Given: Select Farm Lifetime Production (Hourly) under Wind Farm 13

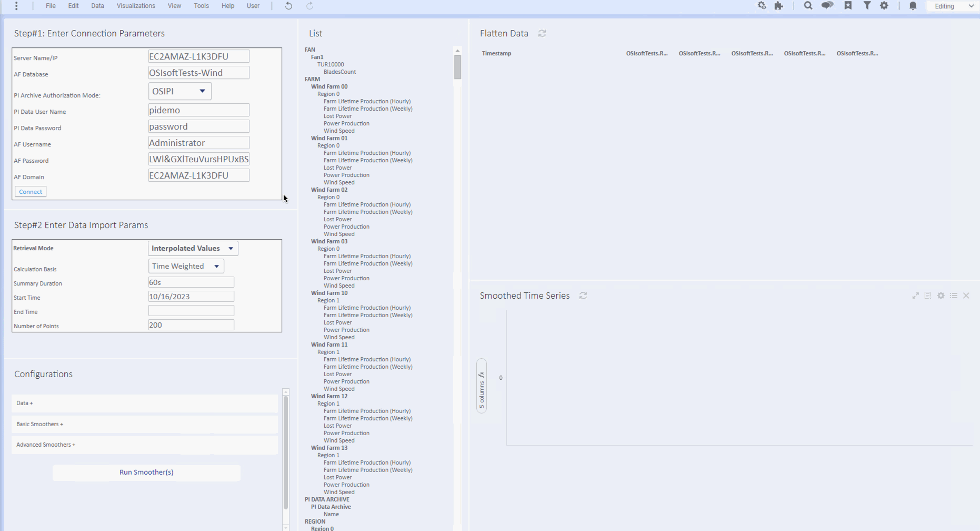Looking at the screenshot, I should [367, 463].
